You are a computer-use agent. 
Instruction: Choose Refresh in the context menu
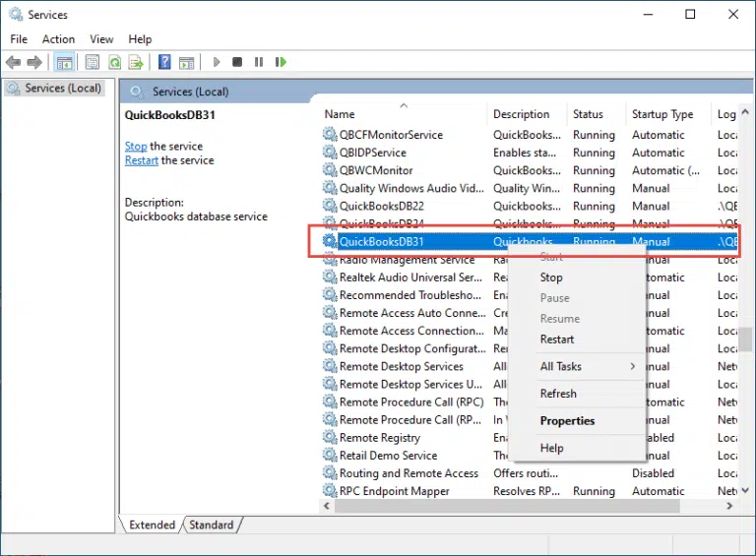pyautogui.click(x=558, y=394)
